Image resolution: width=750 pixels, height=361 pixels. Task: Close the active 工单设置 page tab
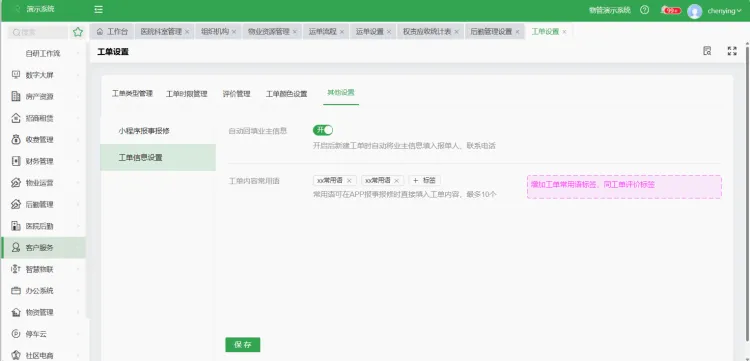[x=564, y=32]
